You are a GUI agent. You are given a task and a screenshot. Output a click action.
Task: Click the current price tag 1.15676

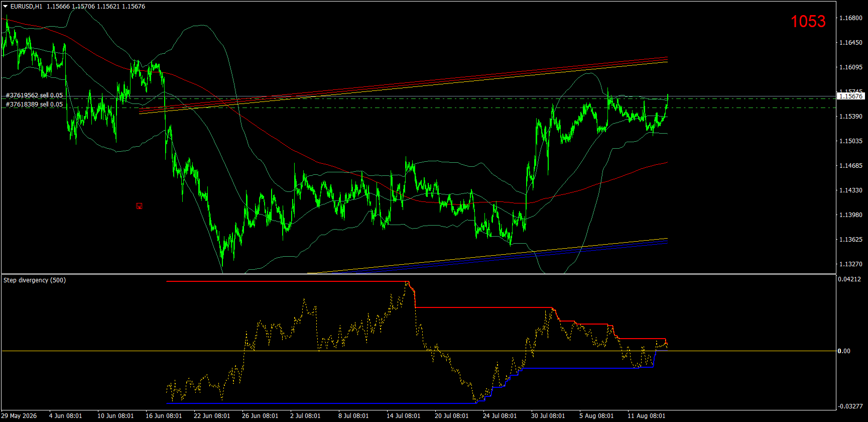pos(851,96)
